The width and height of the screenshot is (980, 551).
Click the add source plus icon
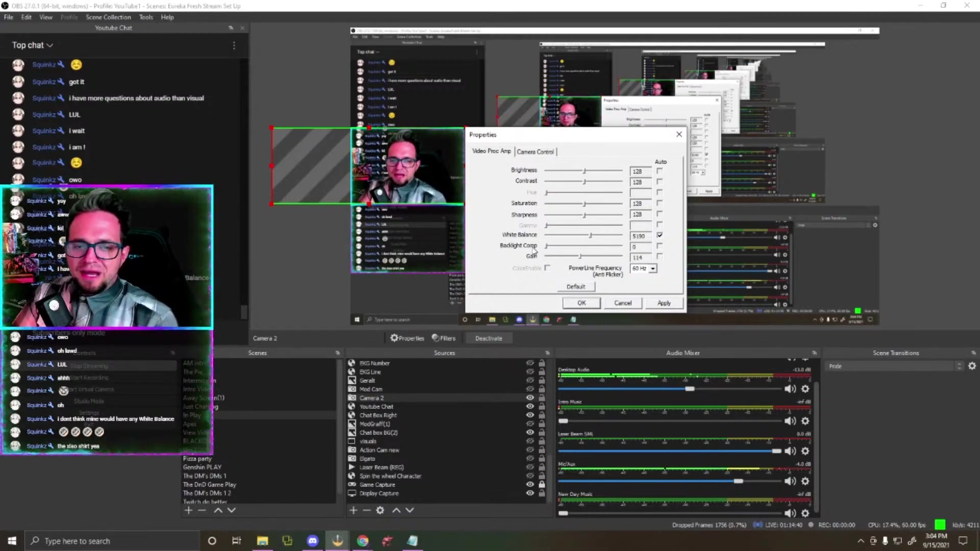353,510
